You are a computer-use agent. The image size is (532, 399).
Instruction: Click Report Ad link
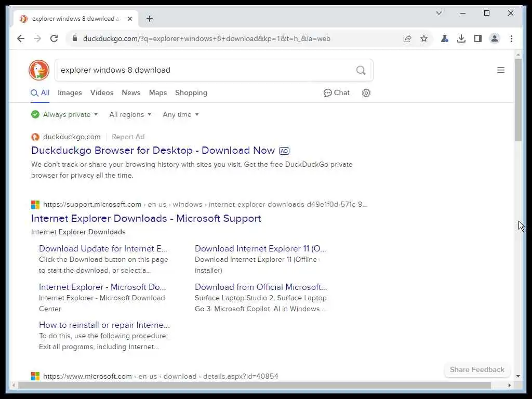pos(128,137)
